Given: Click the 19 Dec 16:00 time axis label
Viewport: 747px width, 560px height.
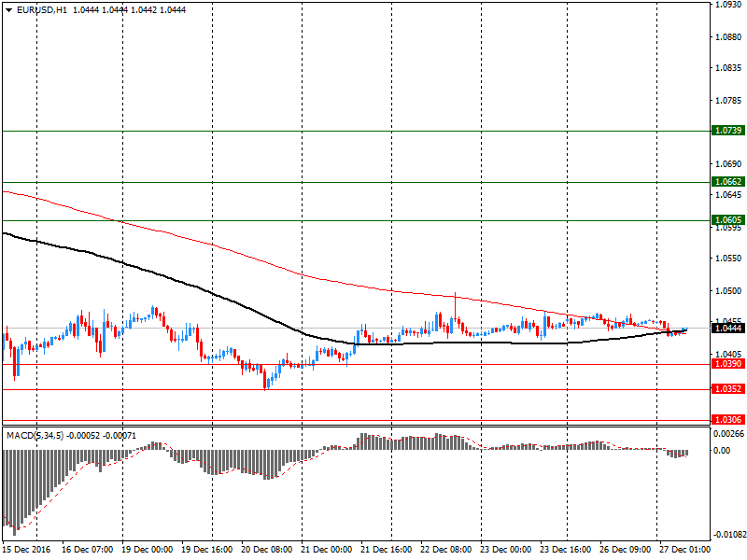Looking at the screenshot, I should pyautogui.click(x=206, y=550).
